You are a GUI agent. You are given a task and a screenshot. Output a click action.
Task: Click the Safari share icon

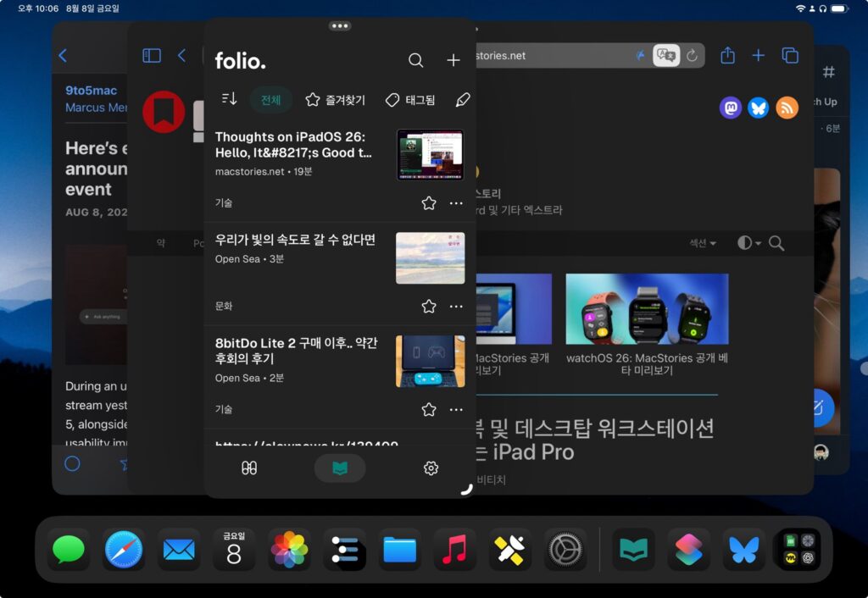(x=727, y=55)
